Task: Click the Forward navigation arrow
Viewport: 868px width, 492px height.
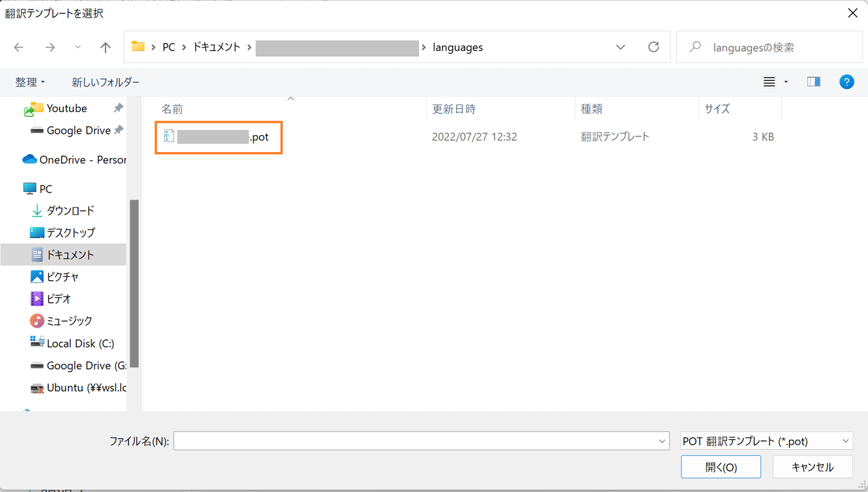Action: point(50,48)
